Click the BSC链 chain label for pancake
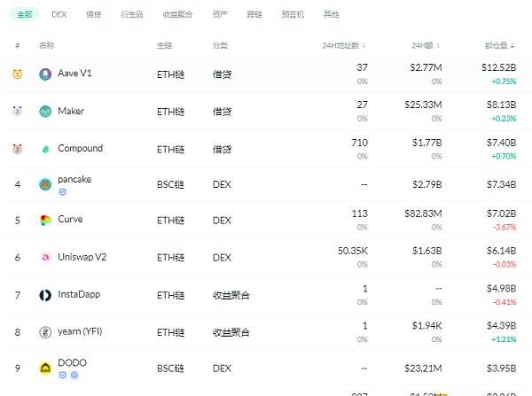532x396 pixels. (x=170, y=185)
